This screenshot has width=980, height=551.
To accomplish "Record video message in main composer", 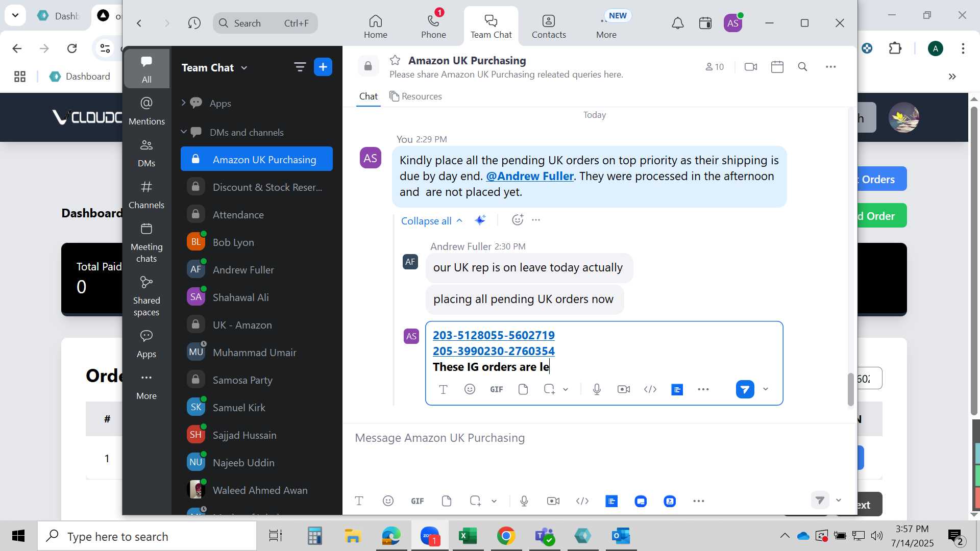I will click(553, 501).
